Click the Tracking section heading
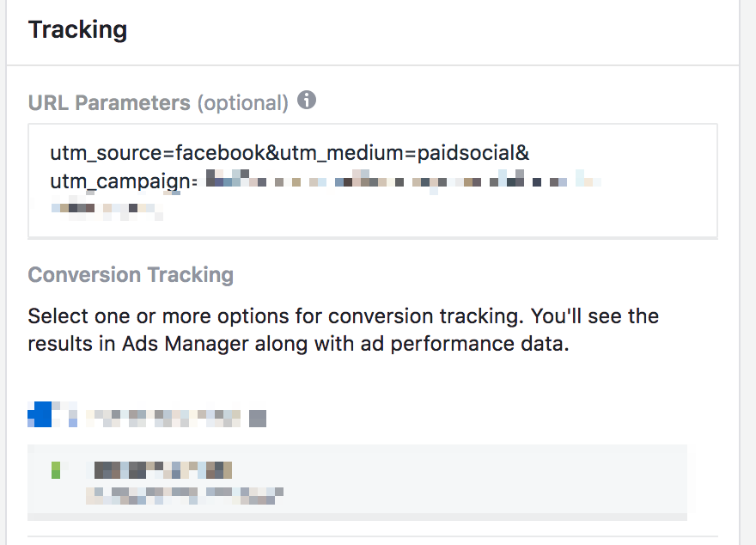Image resolution: width=756 pixels, height=545 pixels. point(77,30)
